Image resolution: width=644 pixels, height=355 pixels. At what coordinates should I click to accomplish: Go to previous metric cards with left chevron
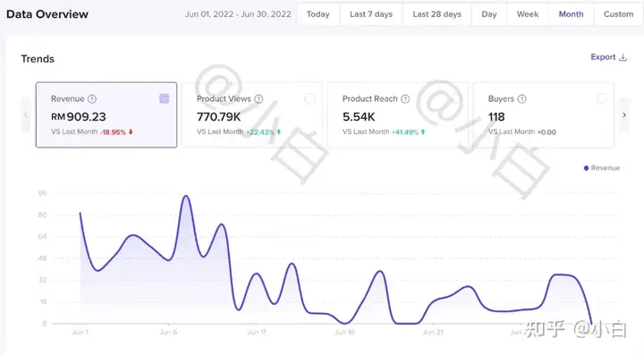coord(26,115)
